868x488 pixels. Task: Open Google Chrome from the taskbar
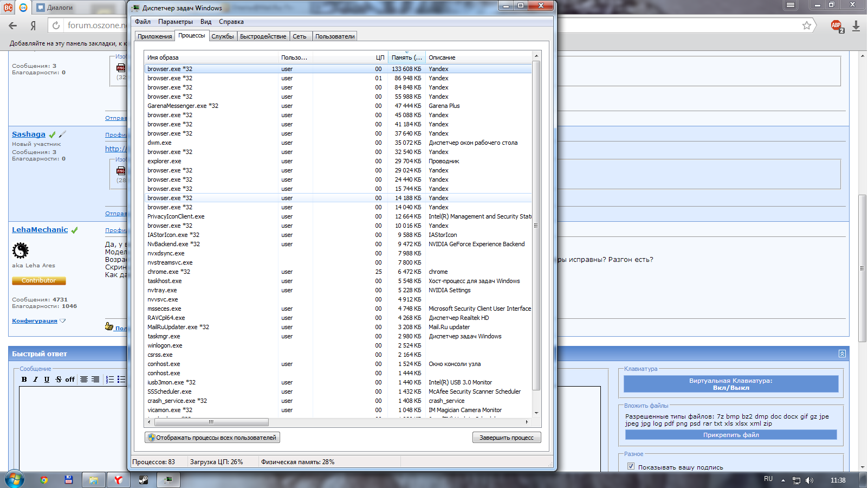pyautogui.click(x=44, y=480)
